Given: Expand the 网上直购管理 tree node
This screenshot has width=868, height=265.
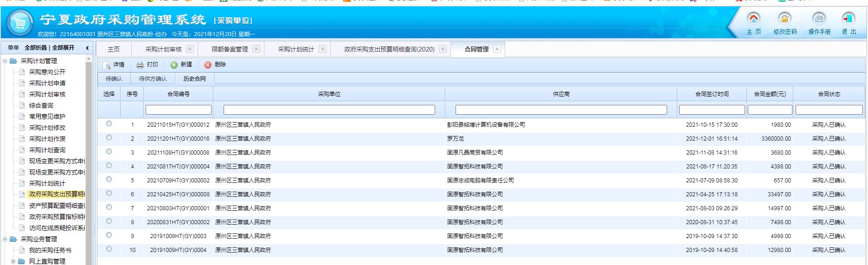Looking at the screenshot, I should [x=13, y=261].
